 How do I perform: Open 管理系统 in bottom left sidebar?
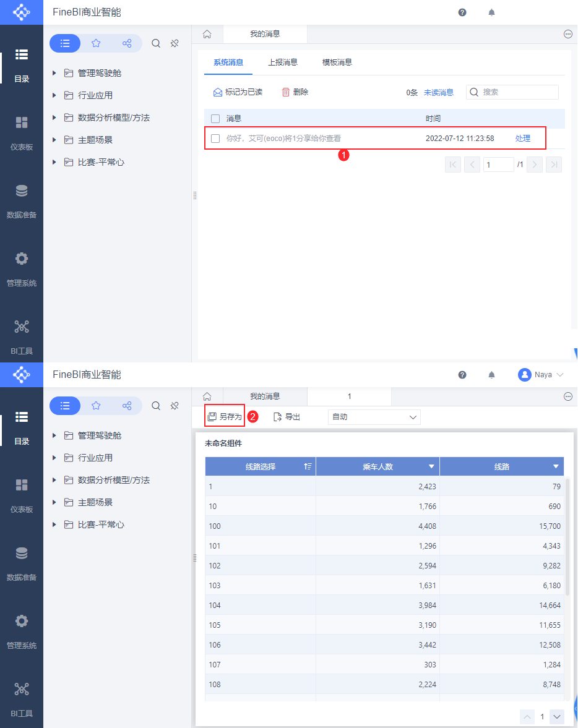coord(22,632)
